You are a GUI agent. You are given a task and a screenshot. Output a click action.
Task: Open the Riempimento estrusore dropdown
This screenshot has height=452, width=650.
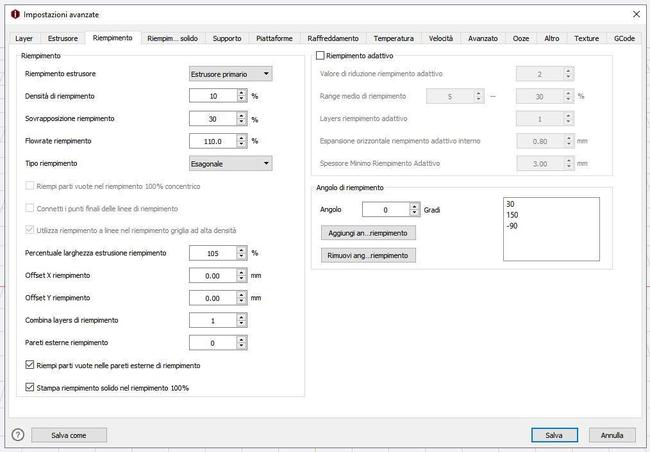[231, 74]
